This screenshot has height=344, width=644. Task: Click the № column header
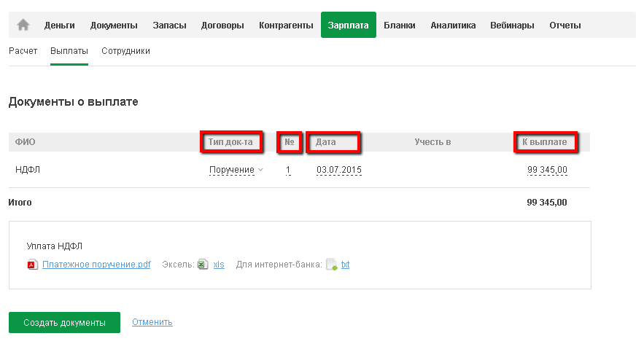tap(290, 142)
